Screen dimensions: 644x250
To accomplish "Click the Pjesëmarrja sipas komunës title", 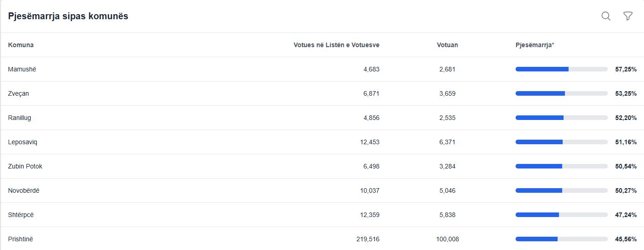I will pos(68,16).
